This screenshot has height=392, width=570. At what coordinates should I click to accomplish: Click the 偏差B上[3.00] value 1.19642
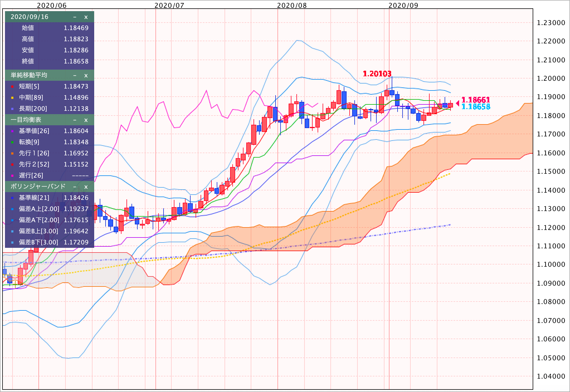pos(76,231)
